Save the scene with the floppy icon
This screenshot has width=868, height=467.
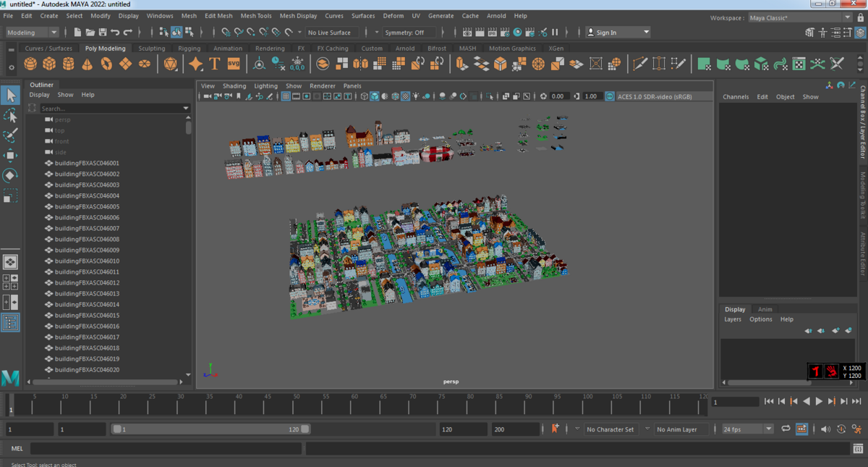(103, 33)
